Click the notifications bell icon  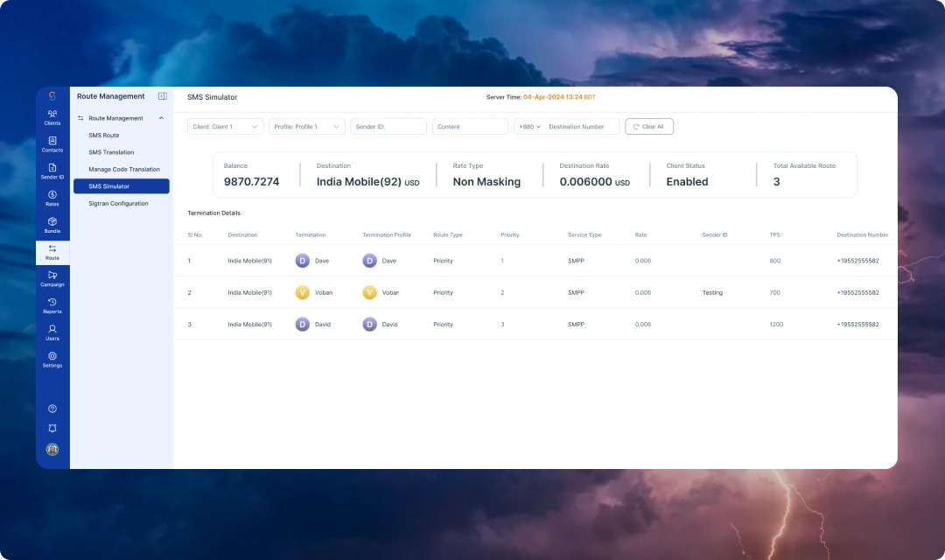click(x=52, y=428)
